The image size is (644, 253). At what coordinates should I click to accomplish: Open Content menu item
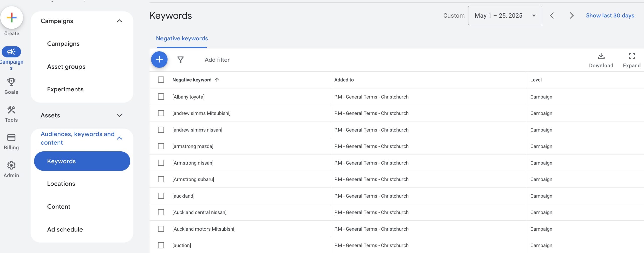pyautogui.click(x=59, y=207)
